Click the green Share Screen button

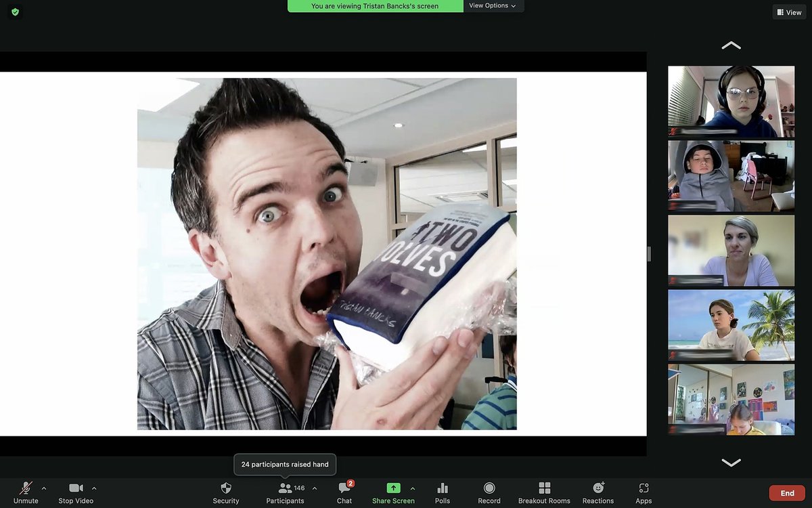pos(393,492)
